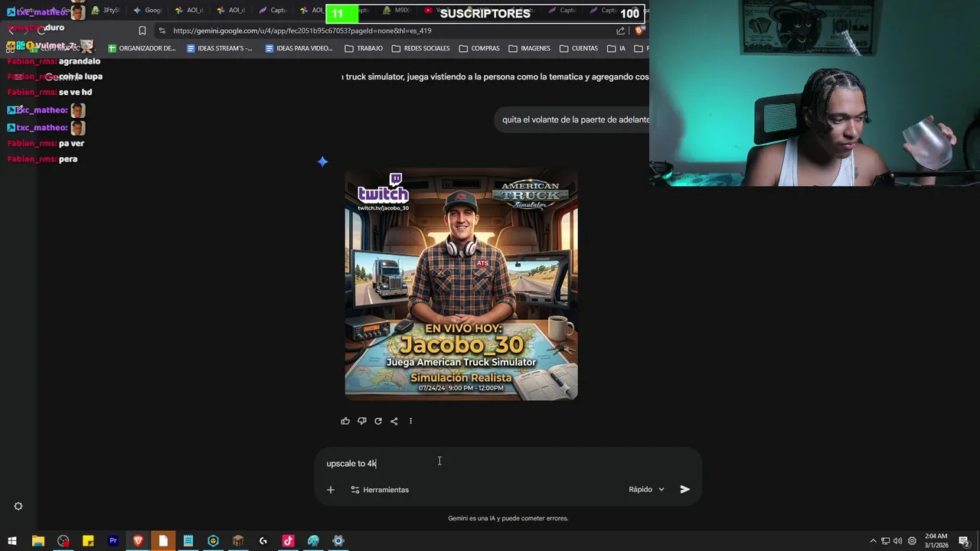Share page using address bar share icon
Screen dimensions: 980x551
coord(620,31)
